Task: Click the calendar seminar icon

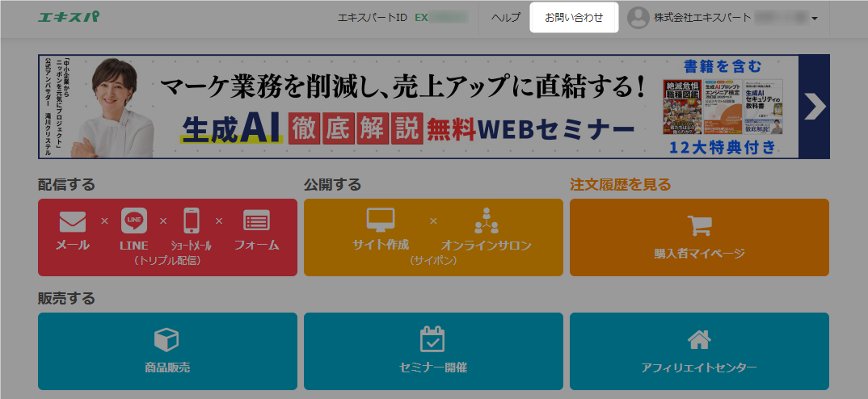Action: tap(432, 339)
